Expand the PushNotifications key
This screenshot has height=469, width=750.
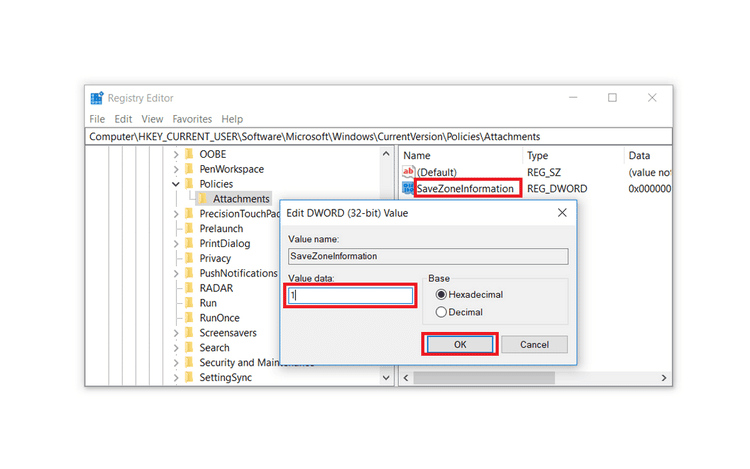tap(176, 273)
